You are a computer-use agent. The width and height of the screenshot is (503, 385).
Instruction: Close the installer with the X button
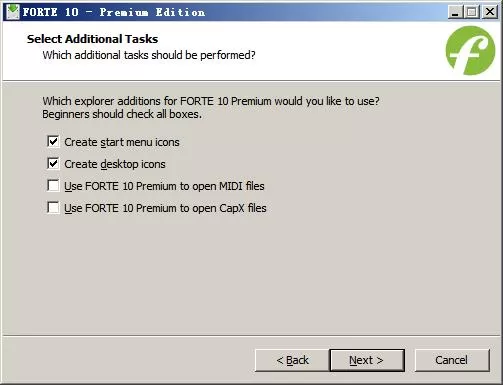tap(490, 12)
